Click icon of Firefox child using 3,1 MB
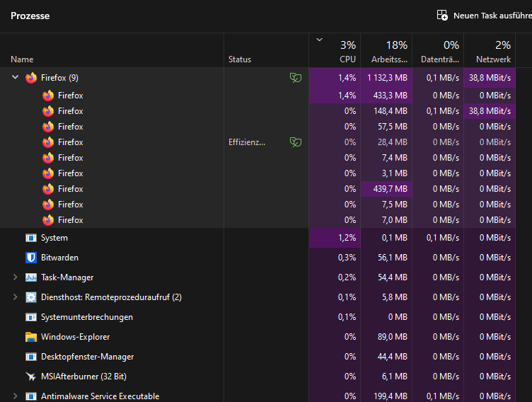532x402 pixels. point(48,173)
